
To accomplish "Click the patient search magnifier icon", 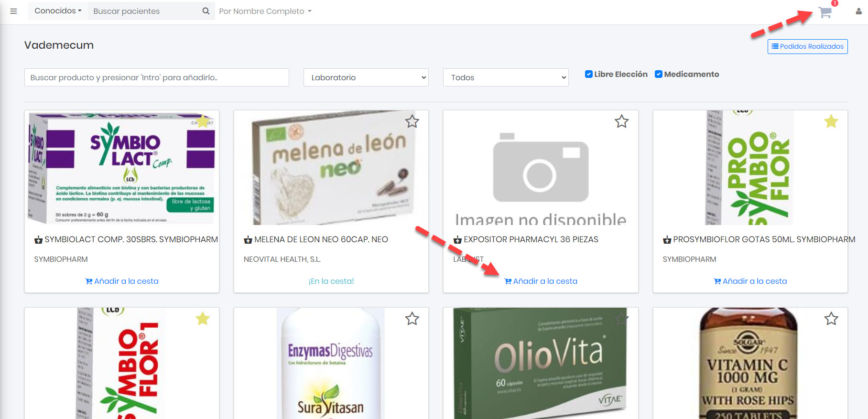I will click(206, 11).
